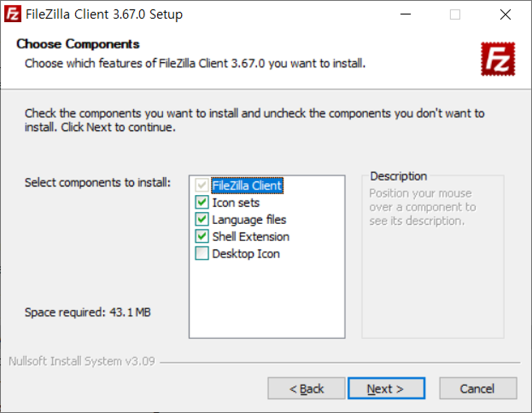Minimize the setup window
Screen dimensions: 532x413
pyautogui.click(x=405, y=15)
